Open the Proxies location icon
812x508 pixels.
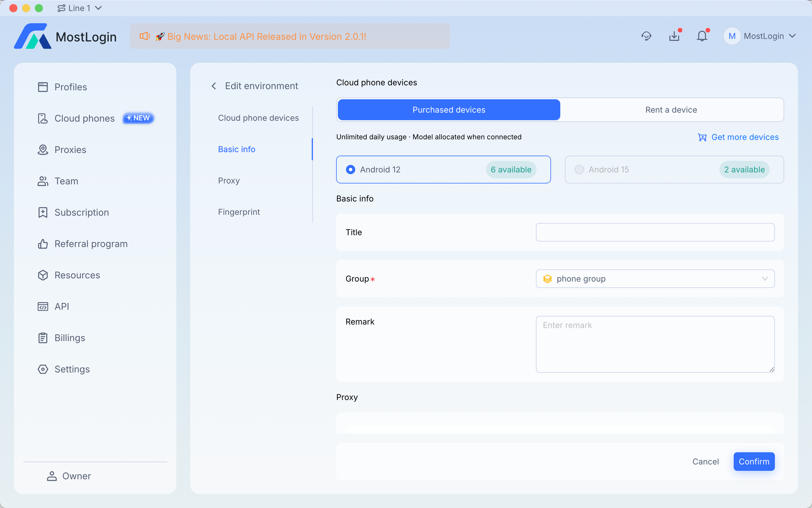pyautogui.click(x=43, y=149)
